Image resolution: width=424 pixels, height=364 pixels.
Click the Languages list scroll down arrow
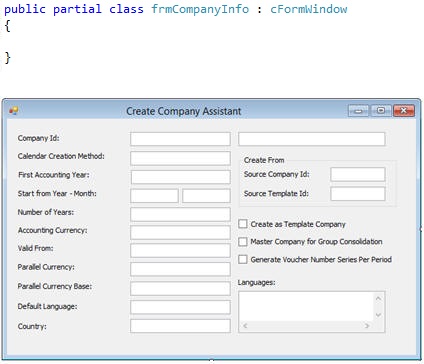pyautogui.click(x=378, y=315)
